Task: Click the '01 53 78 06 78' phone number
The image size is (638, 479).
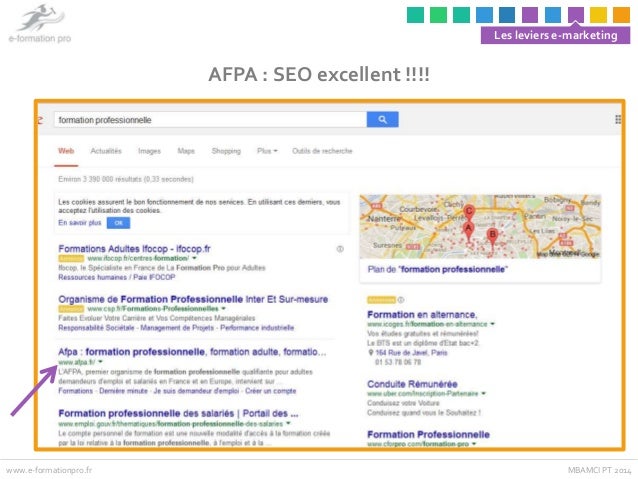Action: 398,362
